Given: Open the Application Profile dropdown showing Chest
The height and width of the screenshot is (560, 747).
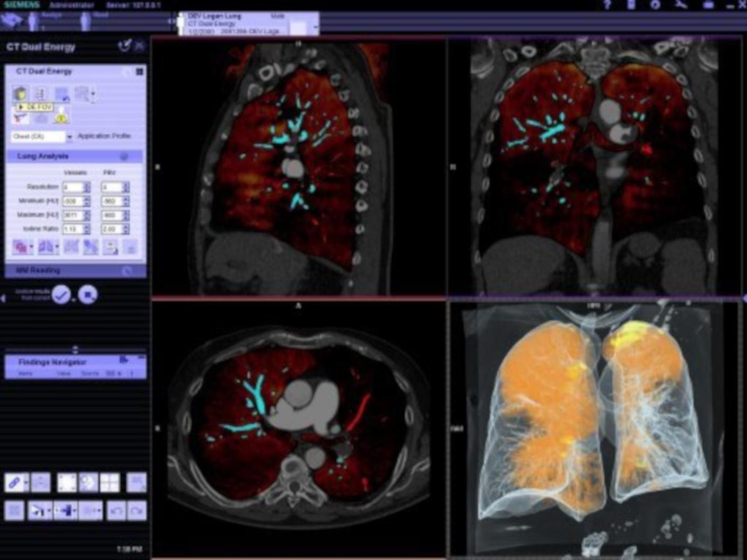Looking at the screenshot, I should (70, 136).
